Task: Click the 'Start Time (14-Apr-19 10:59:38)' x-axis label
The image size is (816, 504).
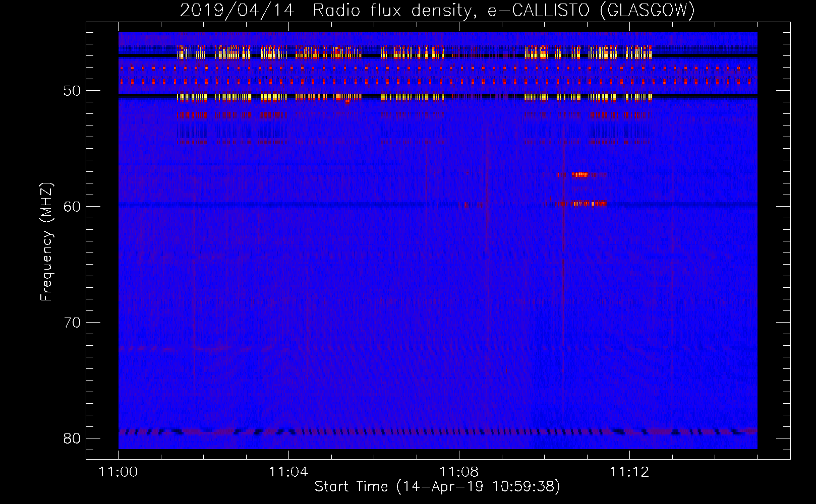Action: coord(437,487)
